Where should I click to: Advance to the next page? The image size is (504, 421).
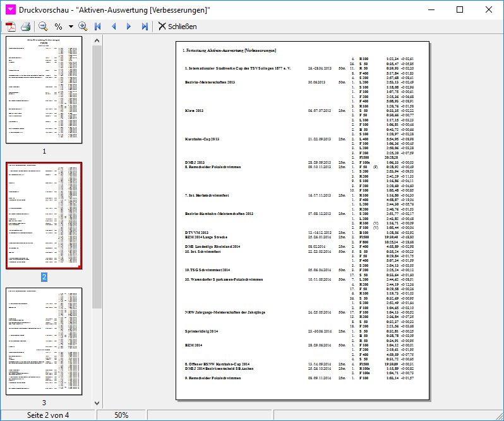click(x=129, y=27)
